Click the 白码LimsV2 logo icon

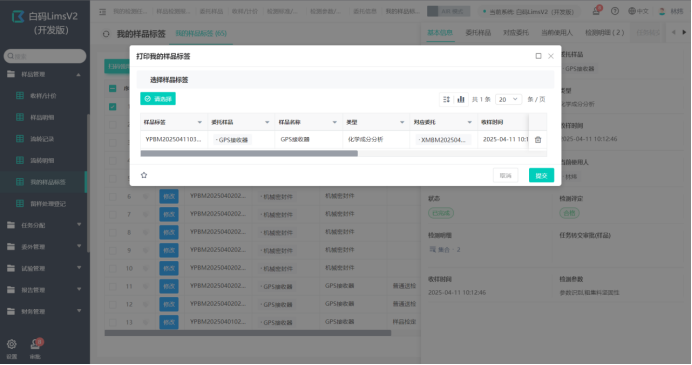click(18, 17)
